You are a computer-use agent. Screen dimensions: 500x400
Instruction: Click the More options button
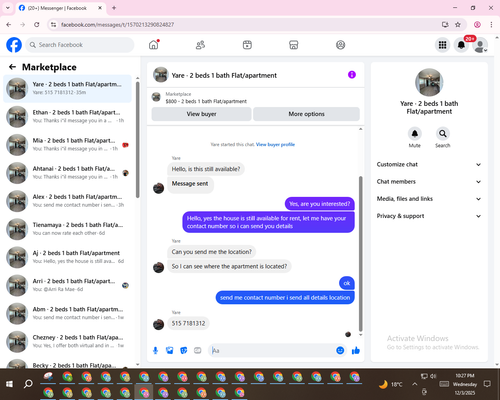coord(306,114)
